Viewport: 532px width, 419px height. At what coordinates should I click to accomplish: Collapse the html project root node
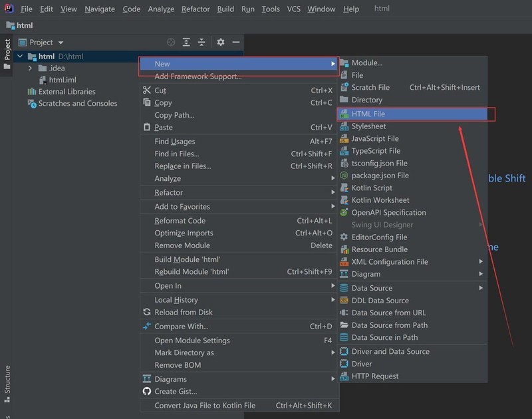point(20,57)
